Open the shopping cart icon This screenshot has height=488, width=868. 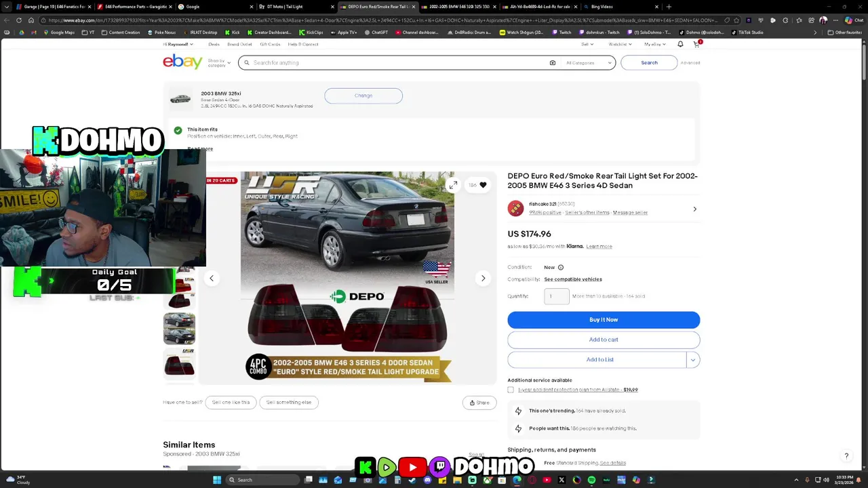click(696, 44)
